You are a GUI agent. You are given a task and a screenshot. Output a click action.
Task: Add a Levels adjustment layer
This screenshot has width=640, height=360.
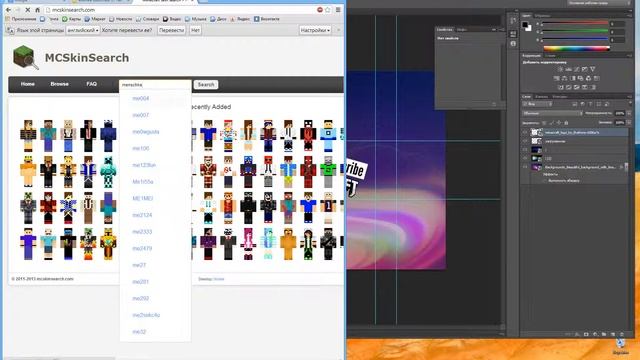569,69
